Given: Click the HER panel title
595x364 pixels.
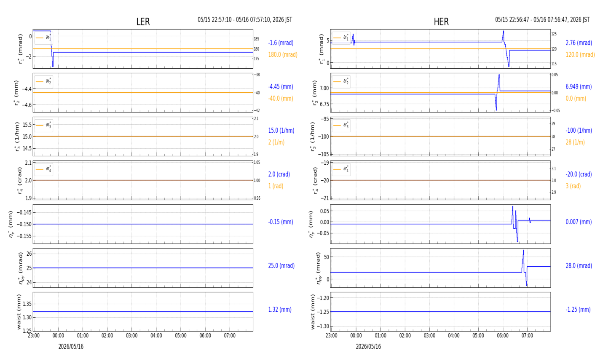Looking at the screenshot, I should (441, 22).
